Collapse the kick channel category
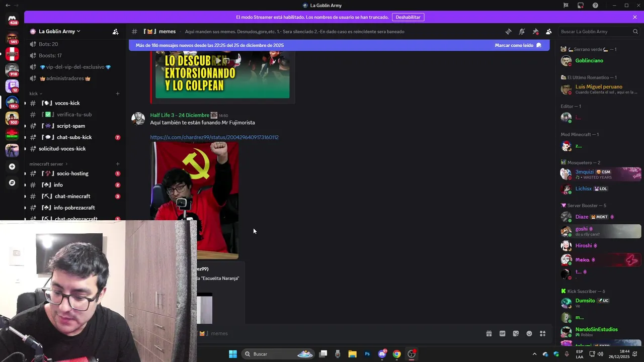644x362 pixels. (35, 94)
